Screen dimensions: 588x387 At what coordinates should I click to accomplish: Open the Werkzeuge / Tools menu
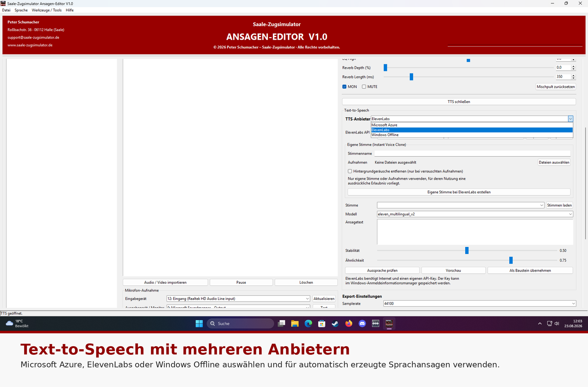coord(47,10)
